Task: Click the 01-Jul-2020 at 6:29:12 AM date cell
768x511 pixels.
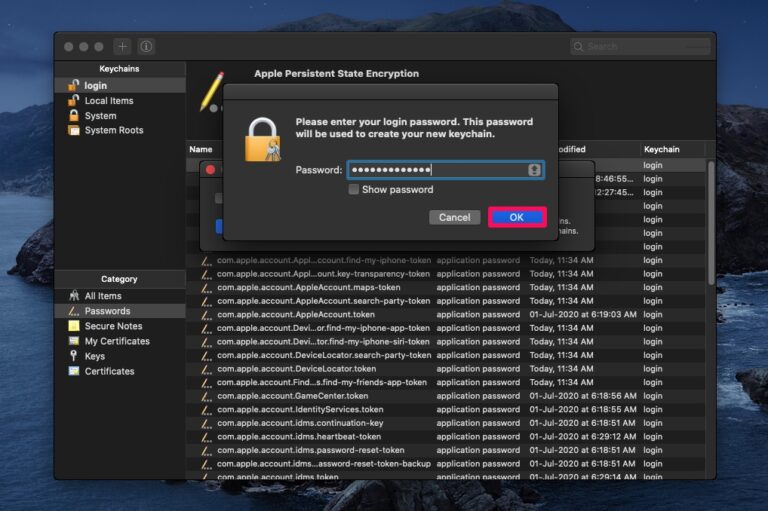Action: [583, 437]
